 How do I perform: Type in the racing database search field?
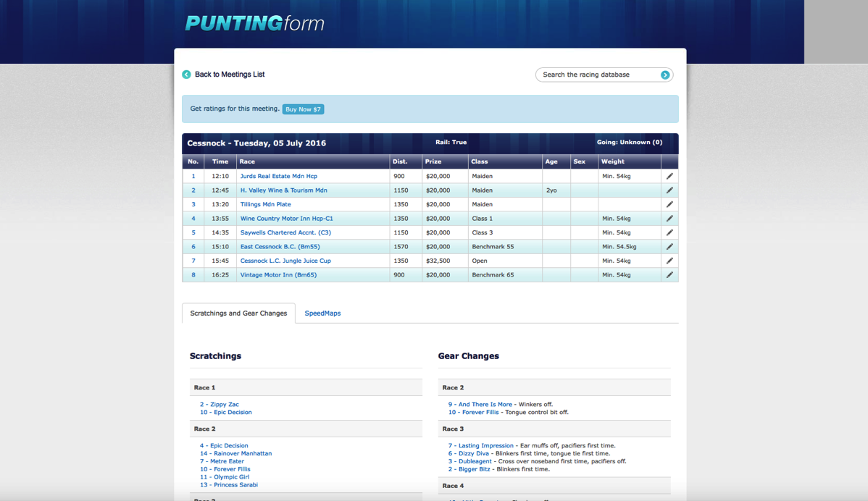[x=598, y=75]
